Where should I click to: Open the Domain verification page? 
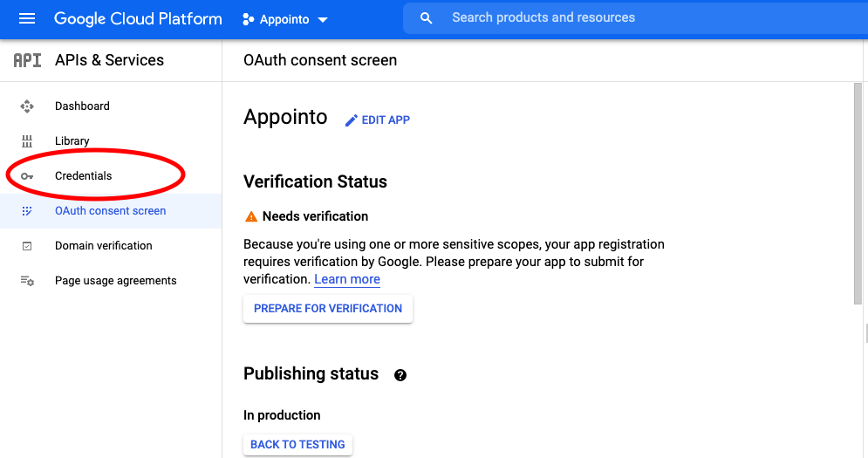104,246
